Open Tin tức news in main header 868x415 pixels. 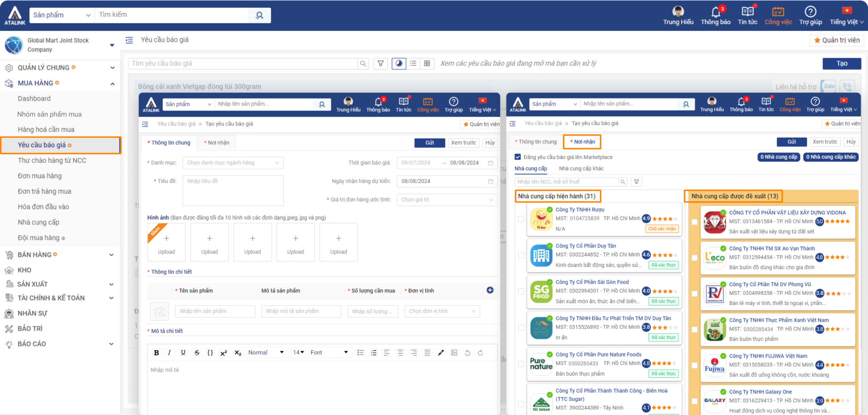pos(748,16)
